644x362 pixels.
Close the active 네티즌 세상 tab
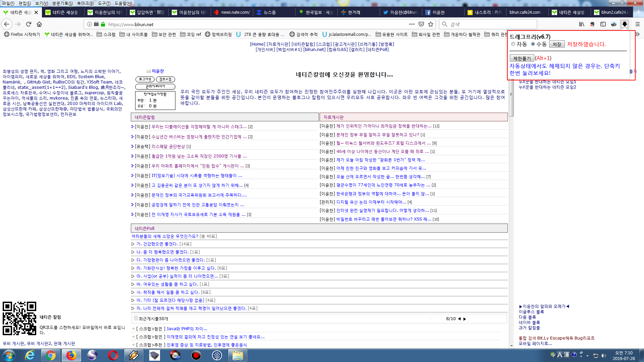(x=36, y=12)
